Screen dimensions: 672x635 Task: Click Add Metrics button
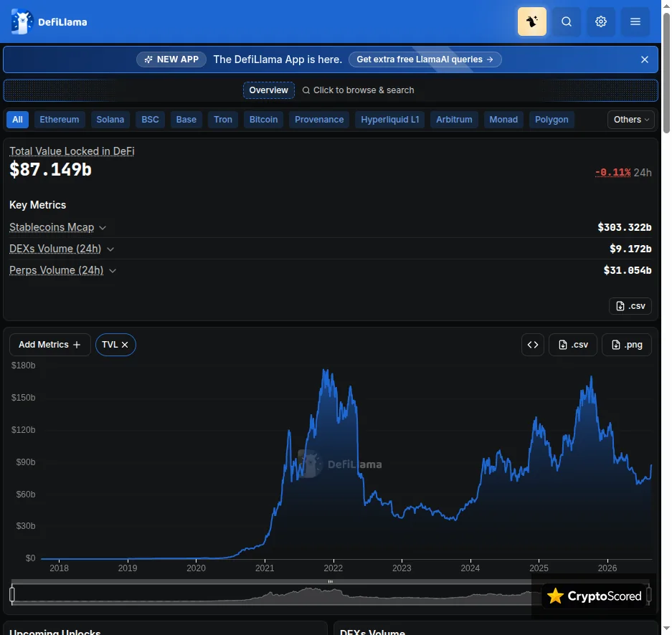[50, 345]
